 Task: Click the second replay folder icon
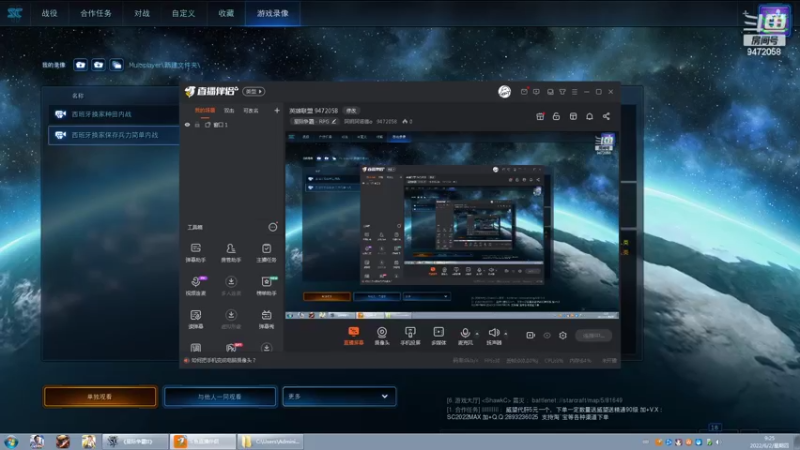pos(98,65)
